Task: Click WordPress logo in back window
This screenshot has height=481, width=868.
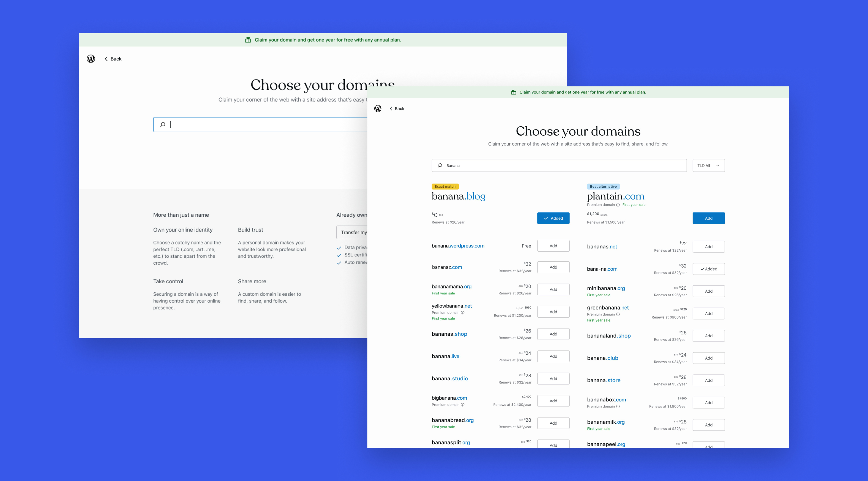Action: (91, 58)
